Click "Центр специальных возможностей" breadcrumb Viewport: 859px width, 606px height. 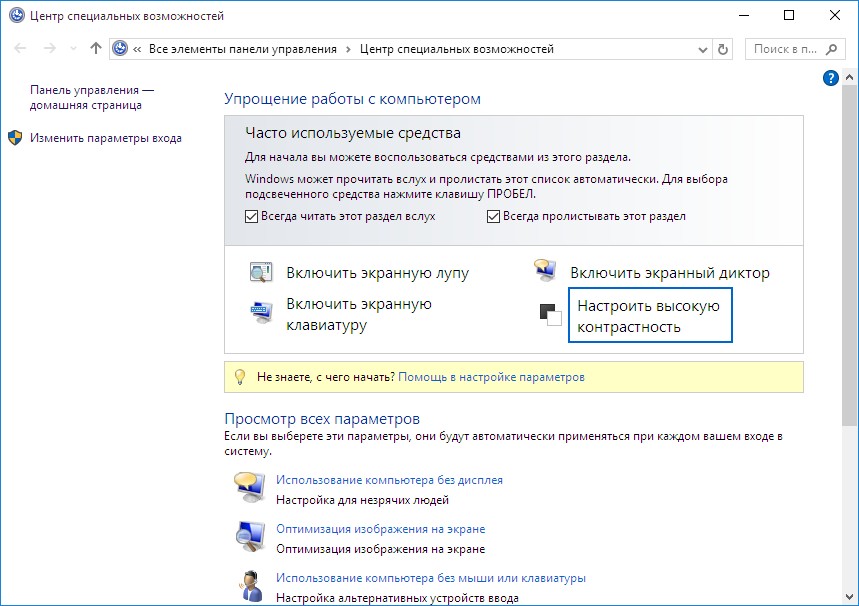[457, 49]
